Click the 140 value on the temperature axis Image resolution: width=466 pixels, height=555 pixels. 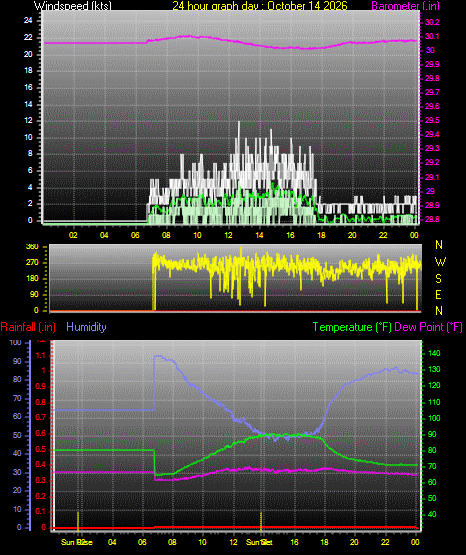click(x=434, y=353)
